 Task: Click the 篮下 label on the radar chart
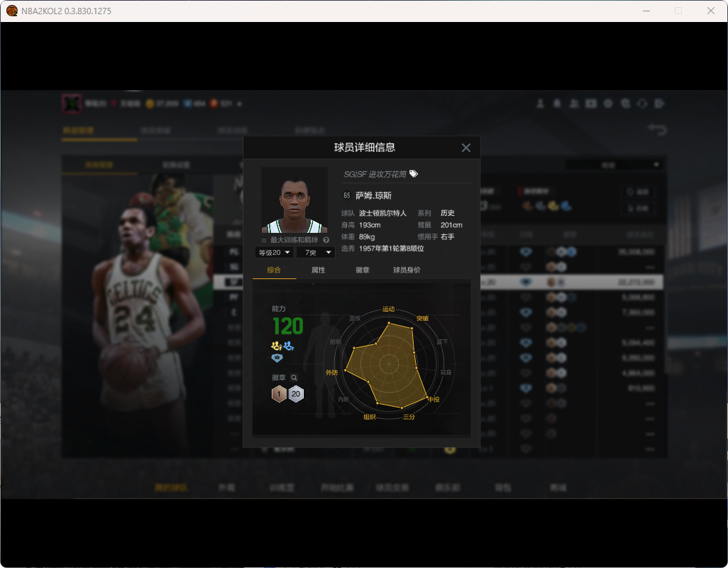click(442, 342)
